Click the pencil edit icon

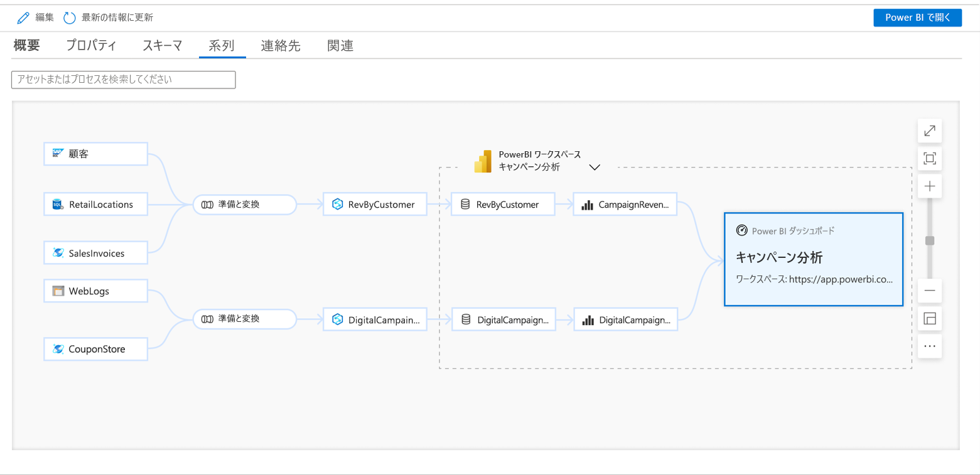tap(23, 18)
